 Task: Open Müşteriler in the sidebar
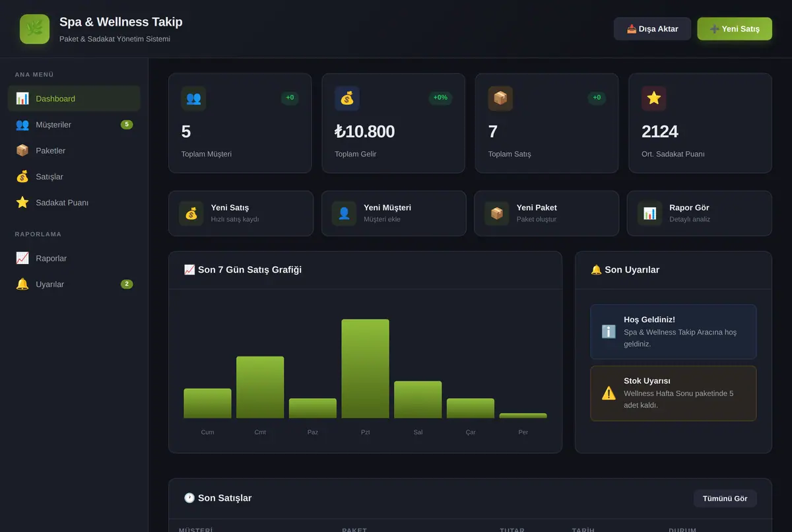coord(74,125)
